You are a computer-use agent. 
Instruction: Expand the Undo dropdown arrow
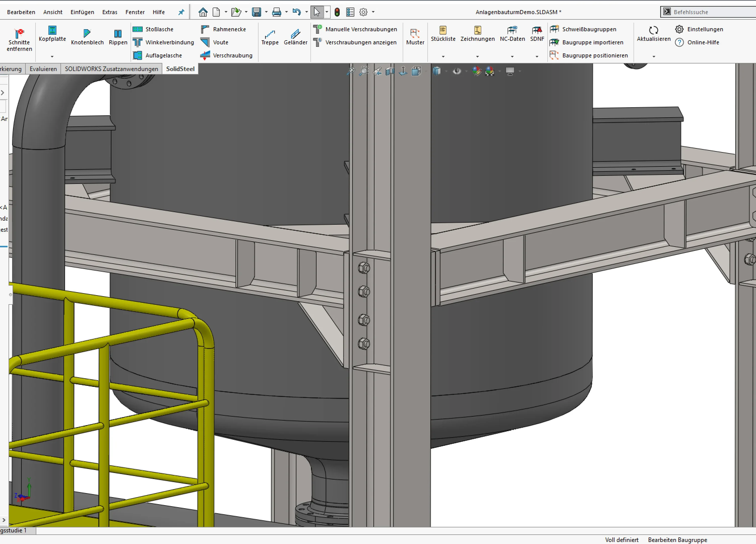(x=306, y=12)
